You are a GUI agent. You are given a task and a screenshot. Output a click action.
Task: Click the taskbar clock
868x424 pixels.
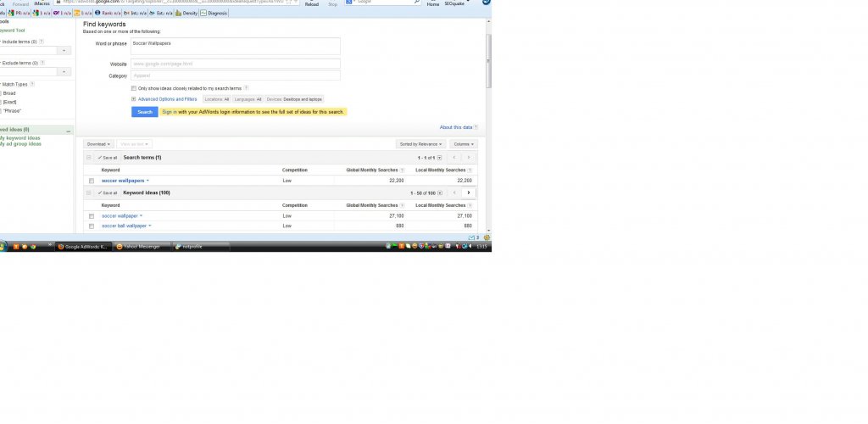[481, 247]
